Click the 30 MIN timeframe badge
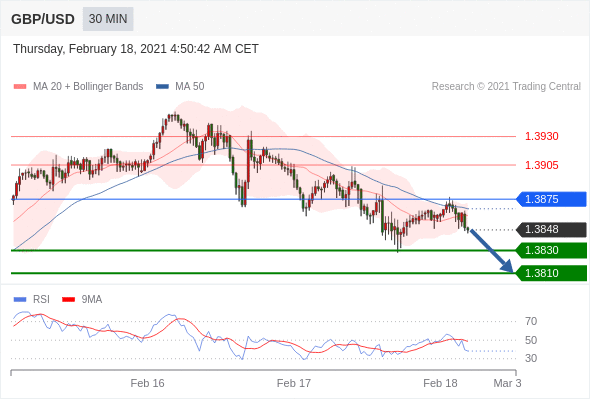The width and height of the screenshot is (590, 400). [108, 19]
